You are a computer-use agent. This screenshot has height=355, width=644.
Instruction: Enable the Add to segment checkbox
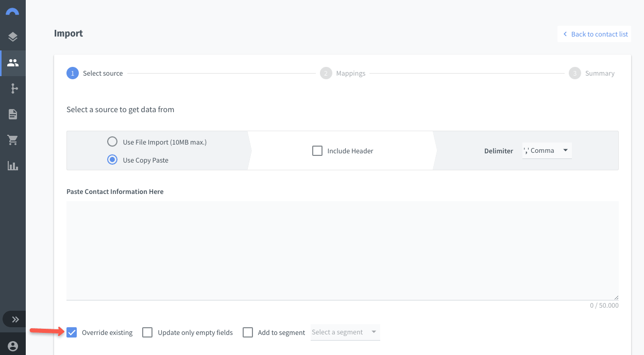[x=248, y=332]
